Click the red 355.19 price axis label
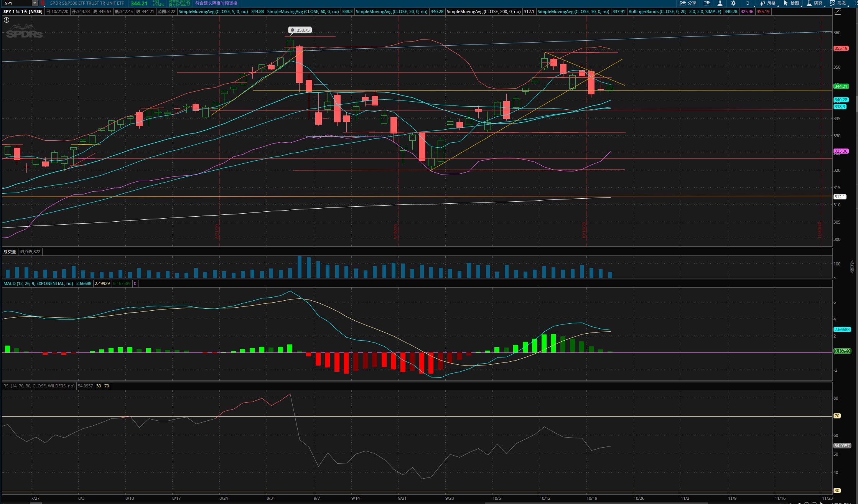 click(841, 48)
